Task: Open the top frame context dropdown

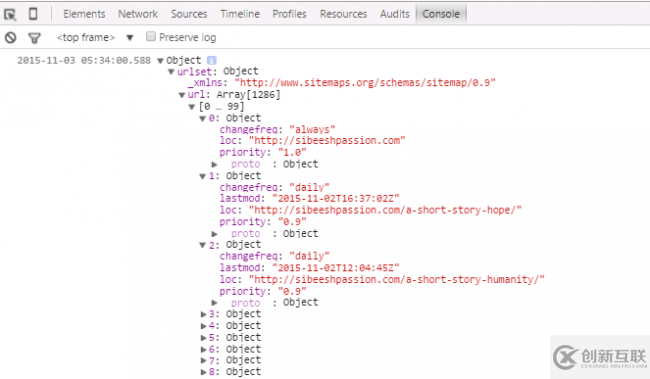Action: point(95,37)
